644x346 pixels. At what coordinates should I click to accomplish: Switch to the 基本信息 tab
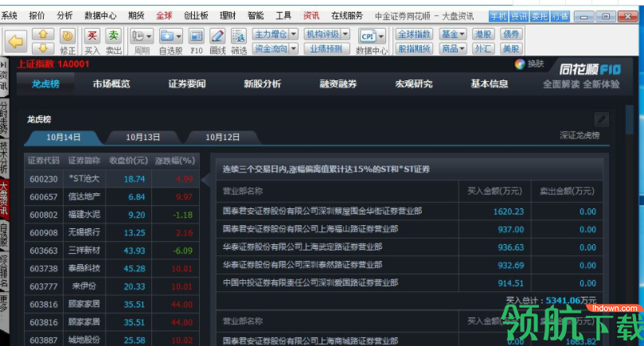tap(489, 84)
